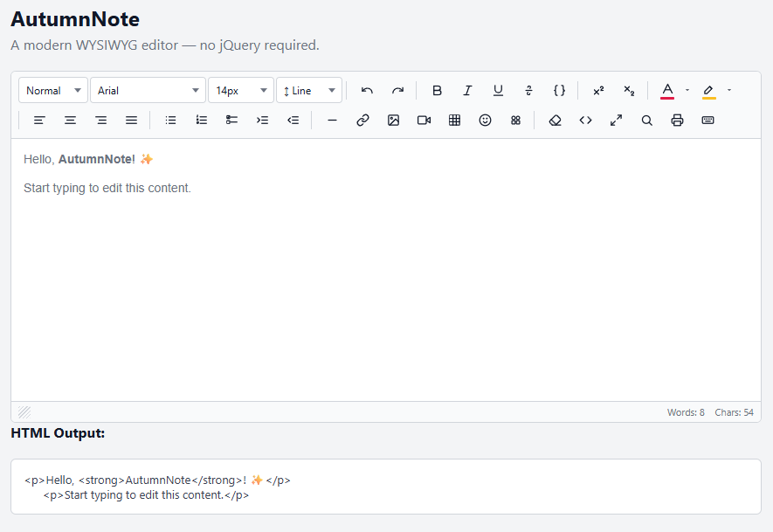Click the bold 'AutumnNote!' text in editor
The height and width of the screenshot is (532, 773).
coord(97,159)
